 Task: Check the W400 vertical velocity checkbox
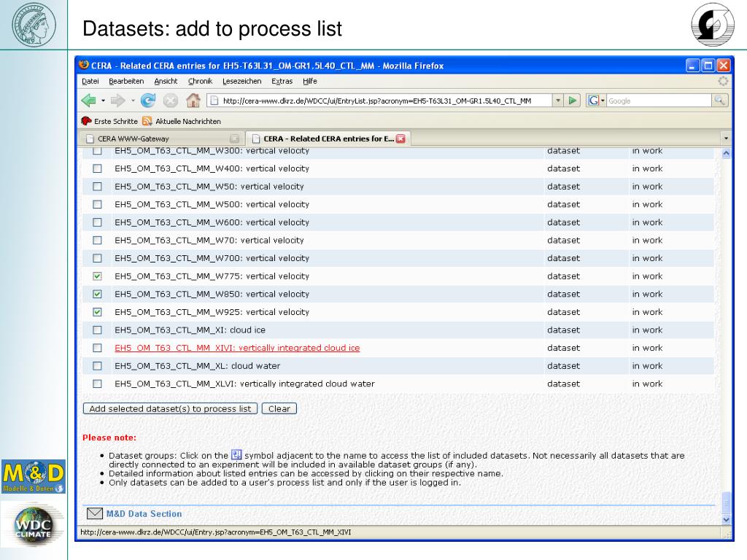click(x=97, y=168)
